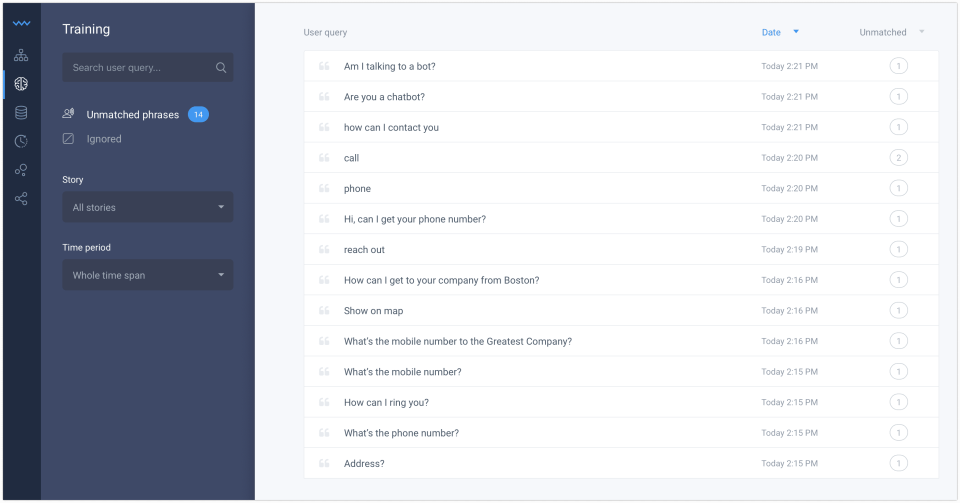960x503 pixels.
Task: Click the unmatched count badge for 'call'
Action: (x=898, y=158)
